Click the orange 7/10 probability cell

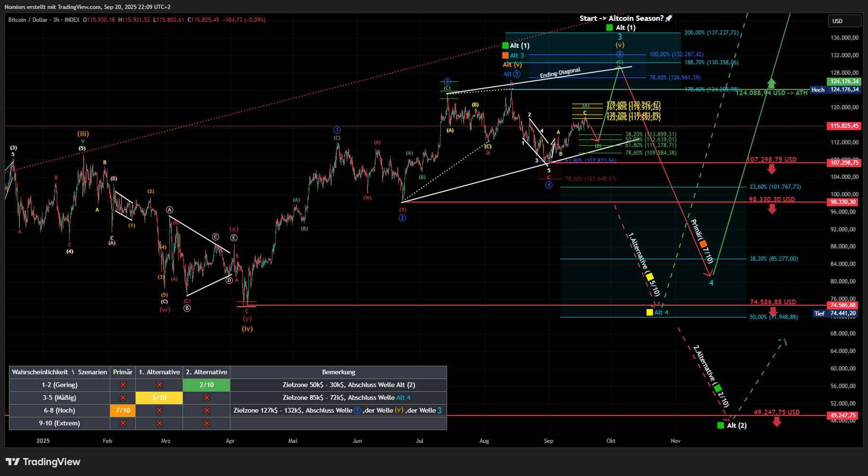(x=123, y=411)
